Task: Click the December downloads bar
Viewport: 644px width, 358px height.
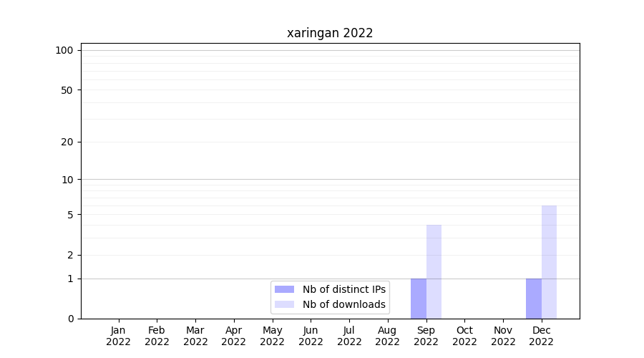Action: (549, 262)
